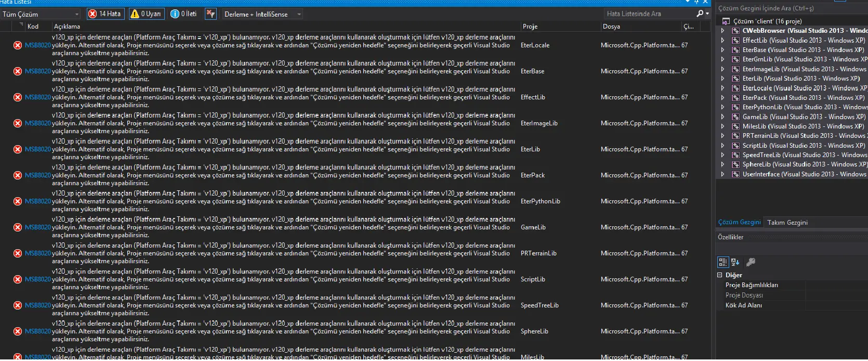Viewport: 868px width, 361px height.
Task: Select the EterImageLib project in Solution Explorer
Action: click(805, 69)
